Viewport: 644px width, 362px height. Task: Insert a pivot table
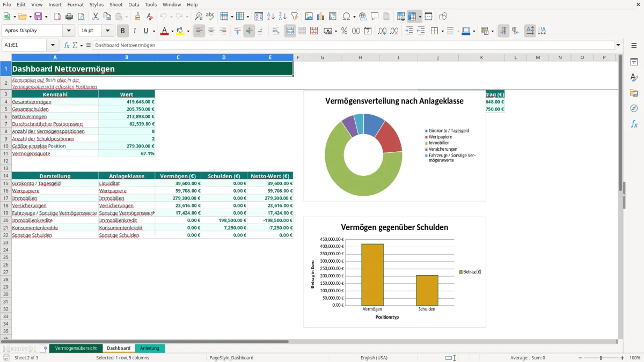coord(333,17)
